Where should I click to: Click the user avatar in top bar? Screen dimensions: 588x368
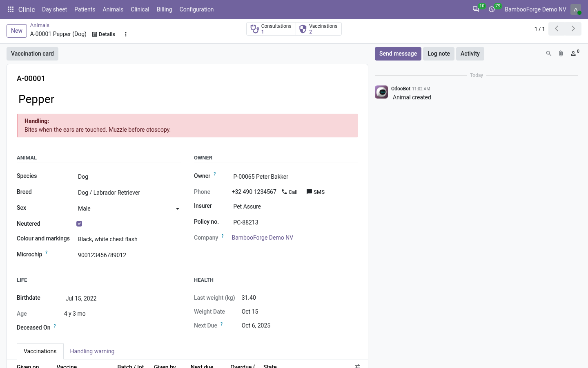576,9
